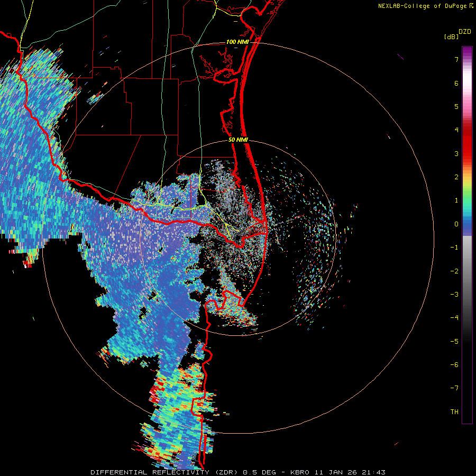The height and width of the screenshot is (476, 476).
Task: Click the -1 value on color scale
Action: [x=454, y=248]
